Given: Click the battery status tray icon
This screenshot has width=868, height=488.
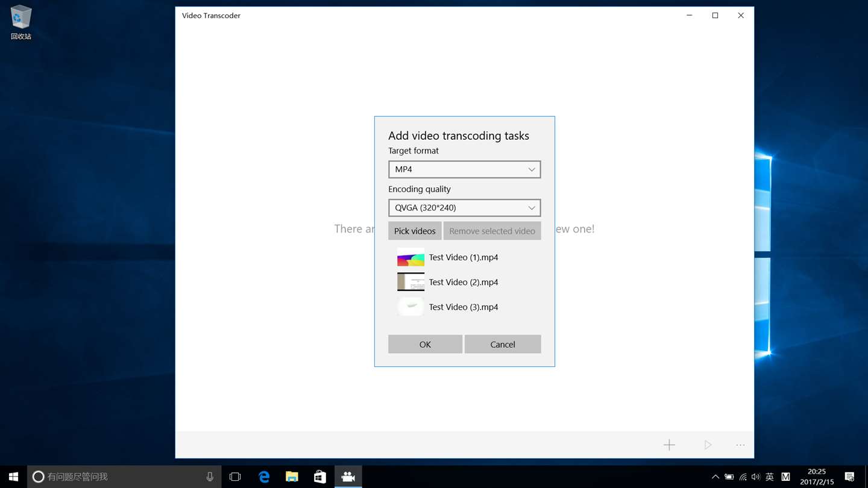Looking at the screenshot, I should [729, 477].
